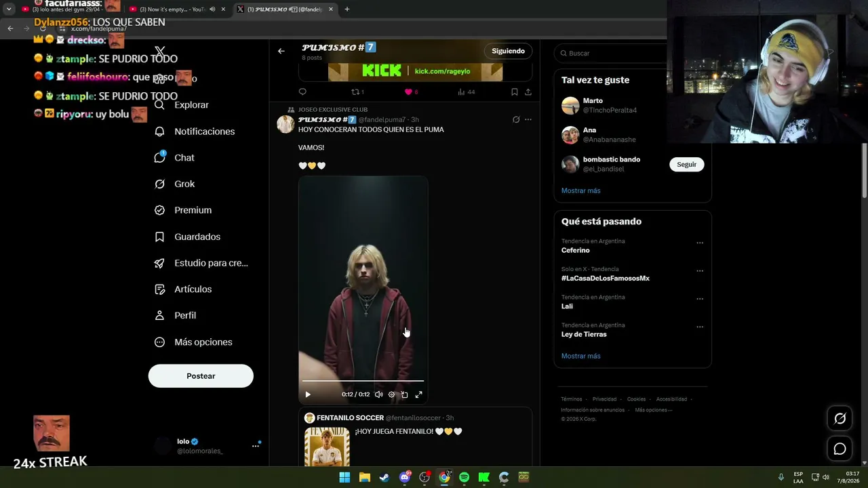
Task: Open the Lali trend
Action: pos(567,306)
